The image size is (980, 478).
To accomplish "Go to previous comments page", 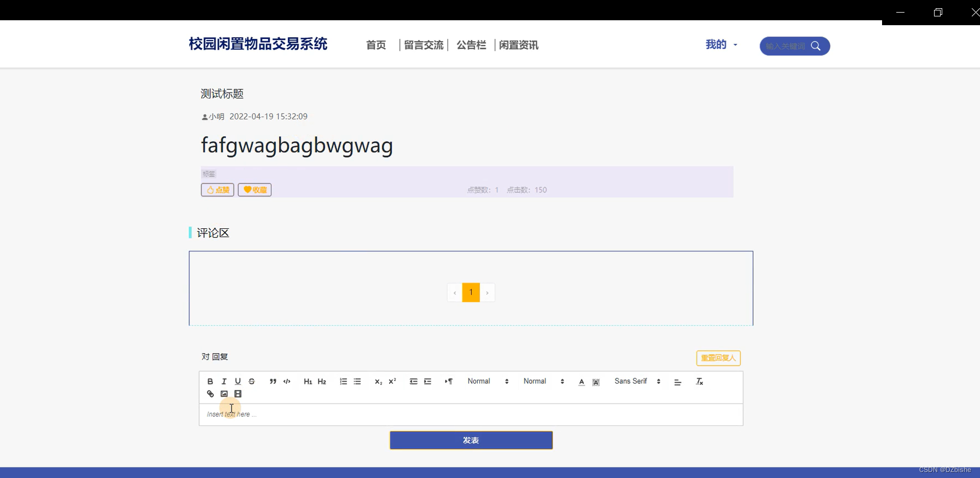I will click(x=455, y=292).
